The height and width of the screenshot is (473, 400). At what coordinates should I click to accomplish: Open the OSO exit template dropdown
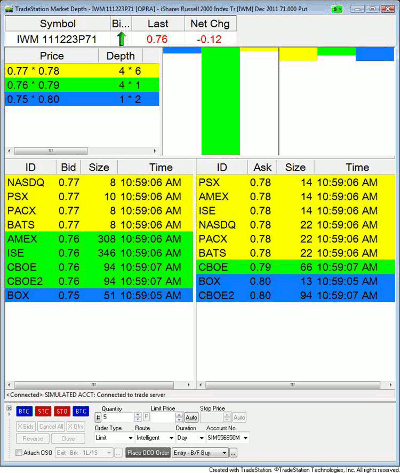point(84,453)
